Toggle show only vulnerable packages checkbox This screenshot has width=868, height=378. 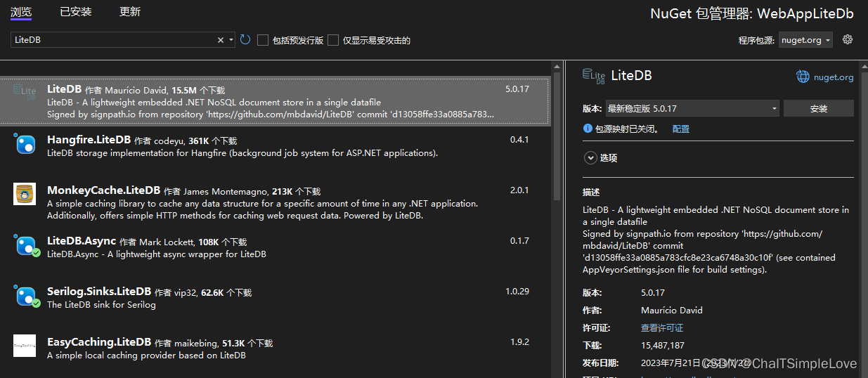click(333, 40)
